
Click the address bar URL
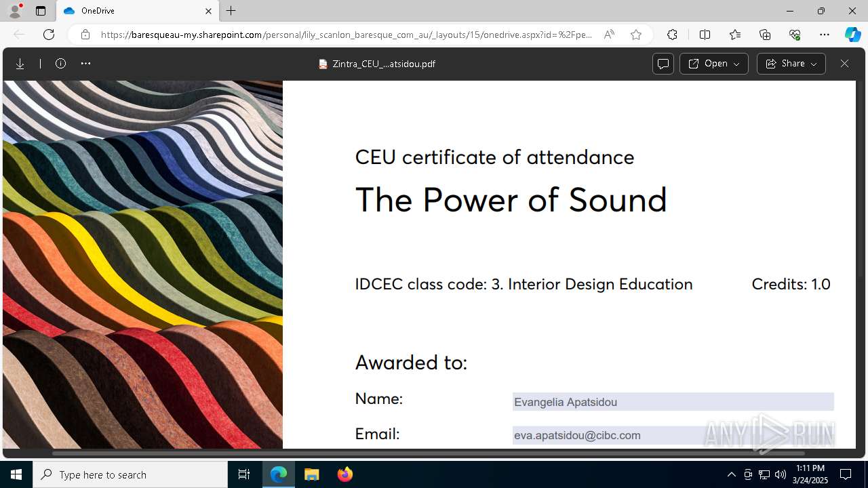click(x=346, y=35)
